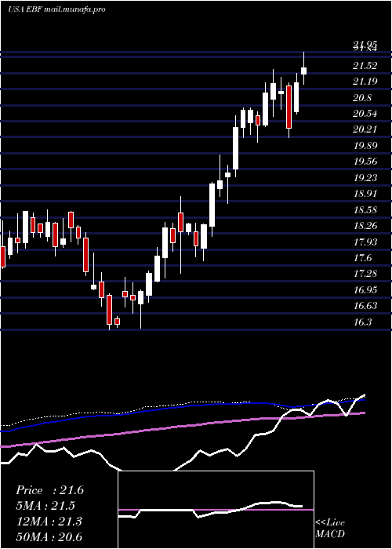Click the 19.89 price axis label
The width and height of the screenshot is (392, 549).
point(365,146)
